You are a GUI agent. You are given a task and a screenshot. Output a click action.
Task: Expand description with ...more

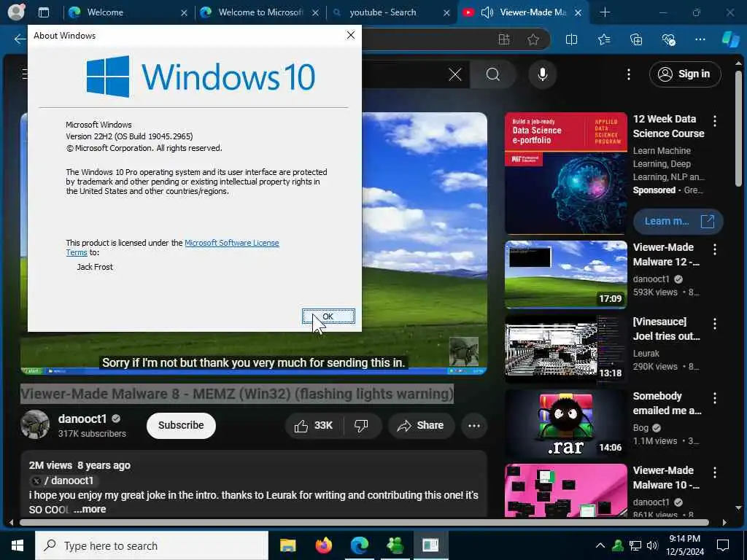90,509
